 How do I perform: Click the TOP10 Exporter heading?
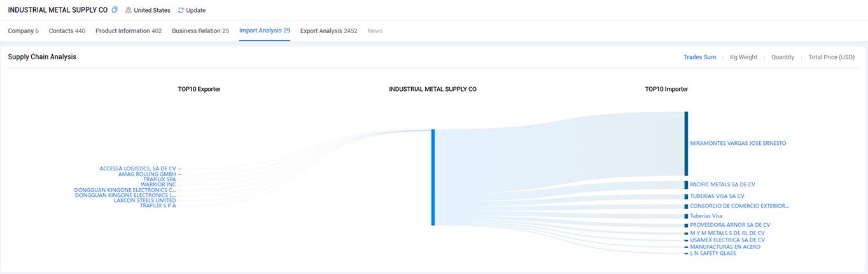[x=199, y=90]
